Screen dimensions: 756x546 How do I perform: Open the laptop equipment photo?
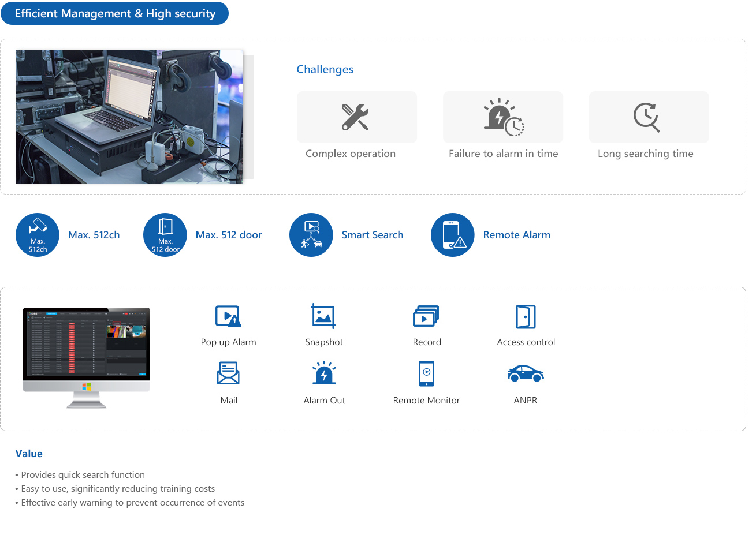point(129,117)
